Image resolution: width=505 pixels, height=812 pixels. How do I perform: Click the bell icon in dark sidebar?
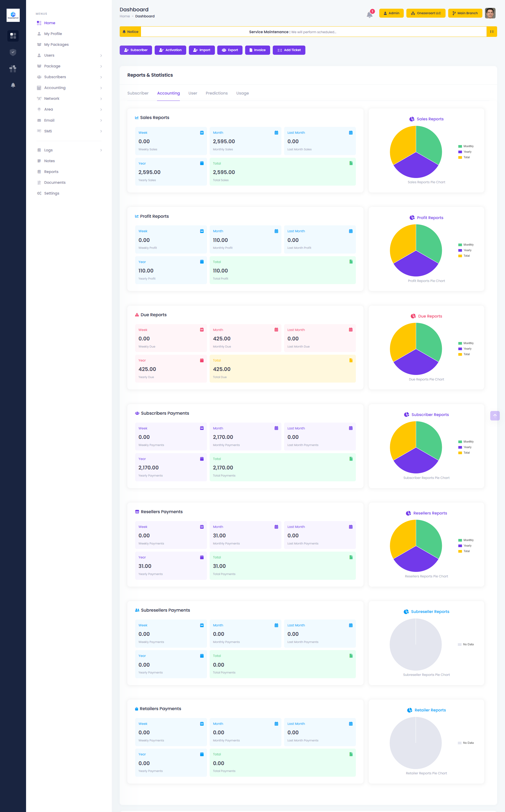pos(13,85)
